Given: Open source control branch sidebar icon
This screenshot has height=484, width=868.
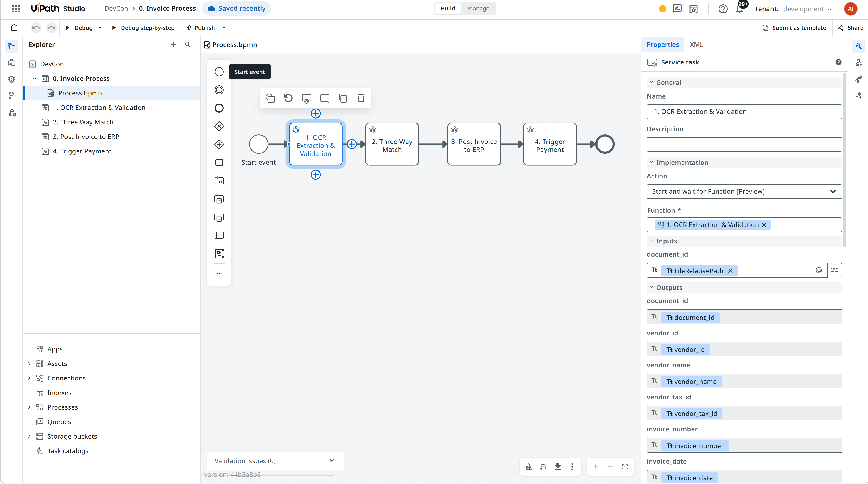Looking at the screenshot, I should click(11, 96).
